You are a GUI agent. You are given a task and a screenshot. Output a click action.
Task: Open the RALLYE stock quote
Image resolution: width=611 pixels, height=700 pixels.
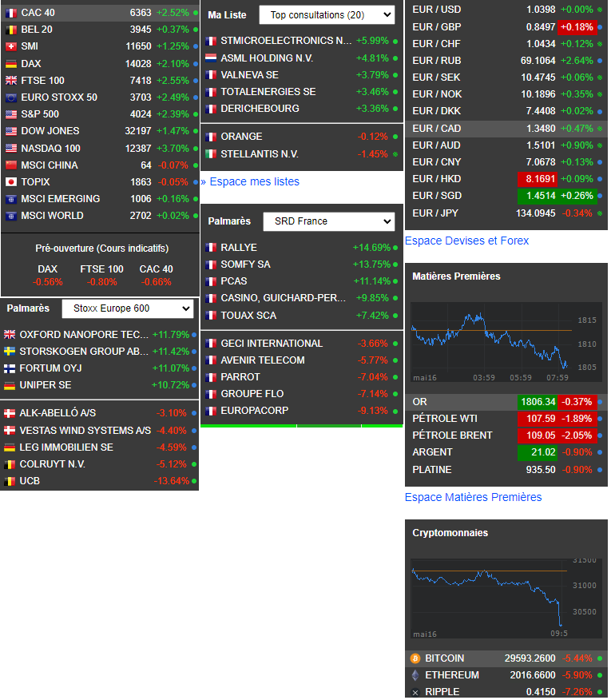(x=302, y=248)
